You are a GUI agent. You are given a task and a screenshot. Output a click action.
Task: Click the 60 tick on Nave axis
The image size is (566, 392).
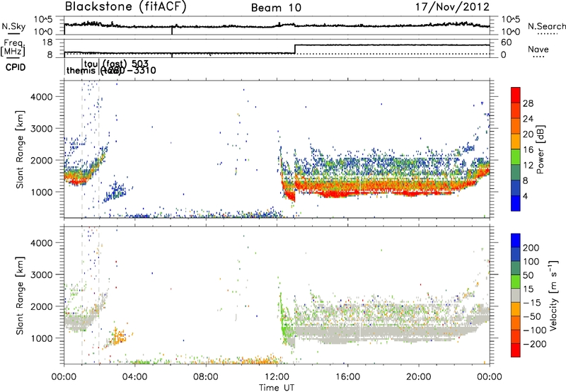click(x=507, y=42)
